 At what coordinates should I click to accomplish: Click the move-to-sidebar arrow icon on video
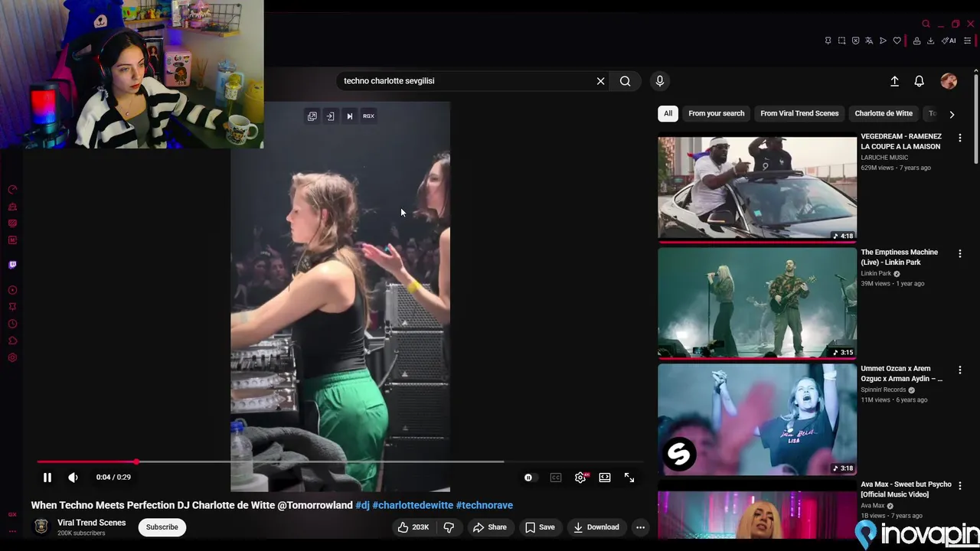click(x=330, y=116)
